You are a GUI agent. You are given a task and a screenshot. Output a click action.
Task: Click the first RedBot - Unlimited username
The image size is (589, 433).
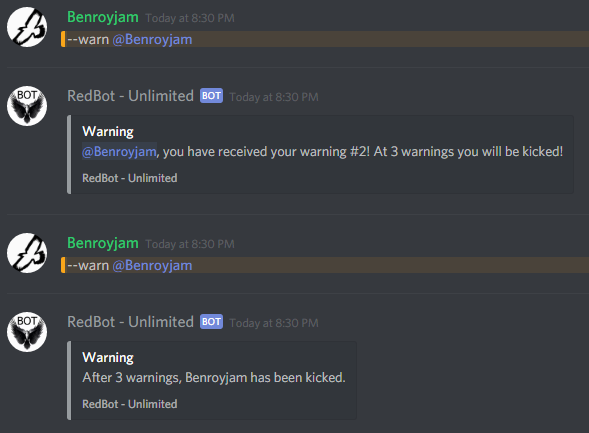130,96
